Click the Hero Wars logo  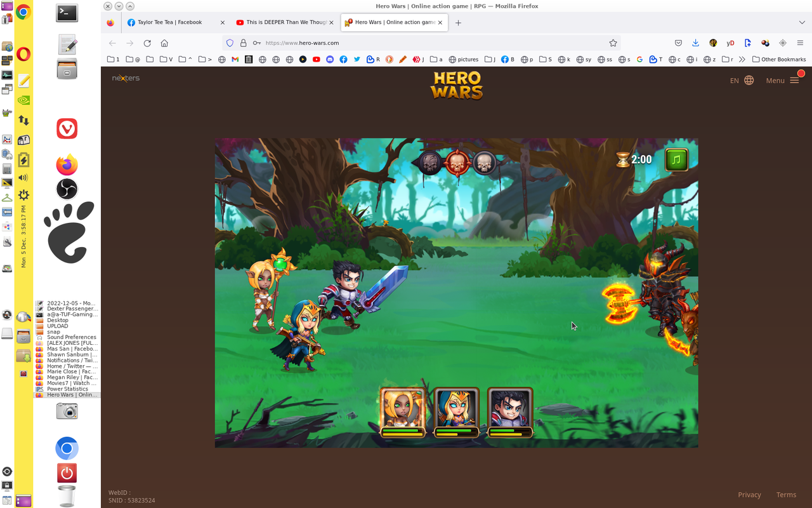(x=457, y=85)
